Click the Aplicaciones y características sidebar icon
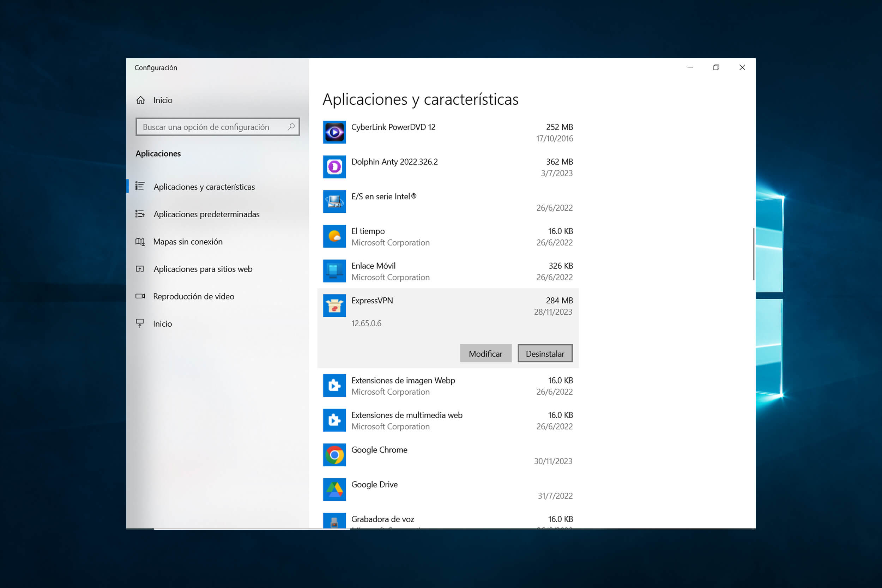Image resolution: width=882 pixels, height=588 pixels. (x=140, y=186)
